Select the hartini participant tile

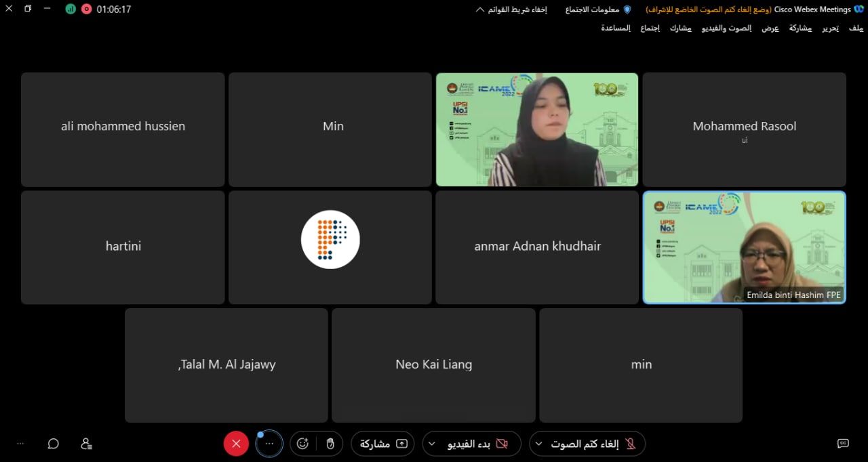[x=123, y=247]
